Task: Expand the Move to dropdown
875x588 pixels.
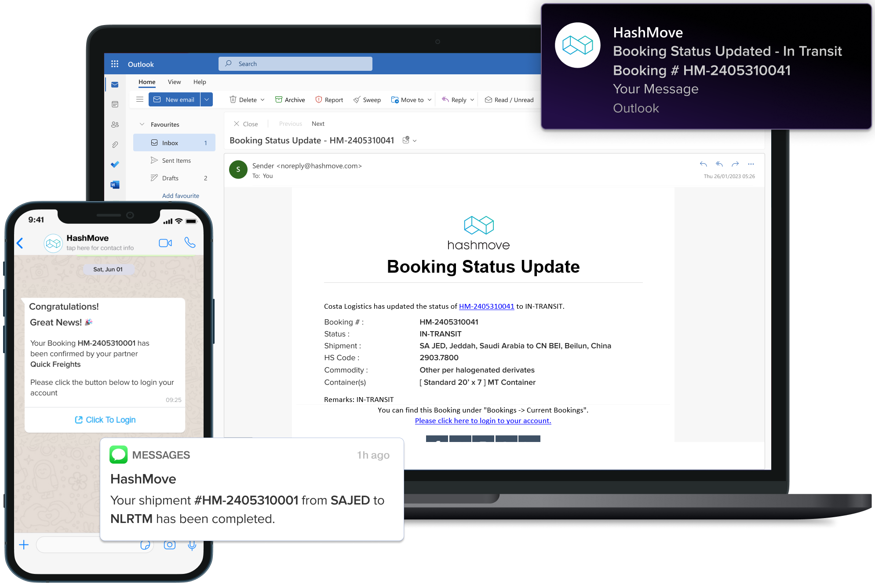Action: (x=430, y=100)
